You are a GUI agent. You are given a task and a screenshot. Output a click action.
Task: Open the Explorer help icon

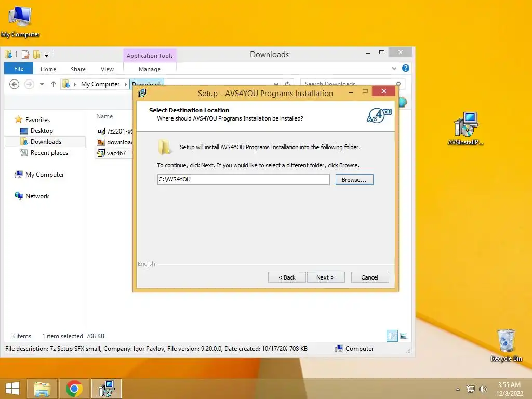pyautogui.click(x=405, y=68)
